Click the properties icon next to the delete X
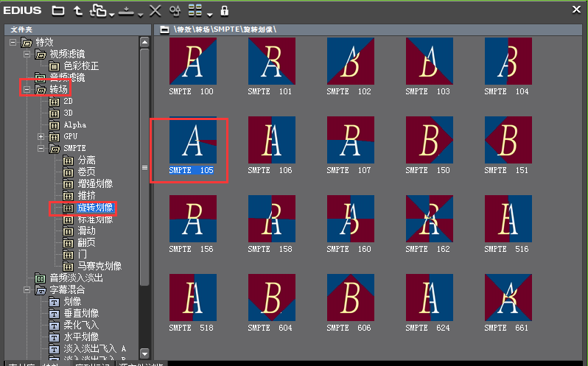Viewport: 588px width, 366px height. [175, 10]
